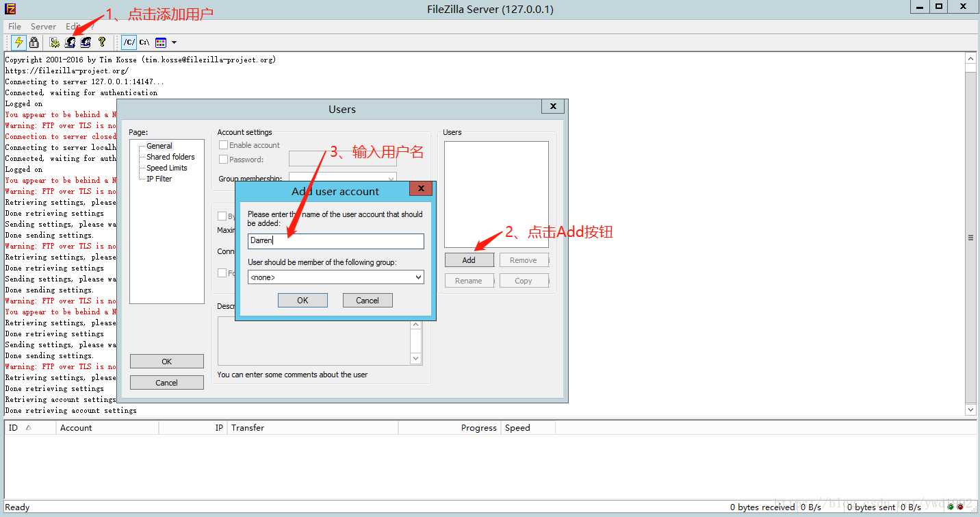Click the Copyright 2001-2016 by Tim Kosse log line
Viewport: 980px width, 517px height.
(x=140, y=60)
